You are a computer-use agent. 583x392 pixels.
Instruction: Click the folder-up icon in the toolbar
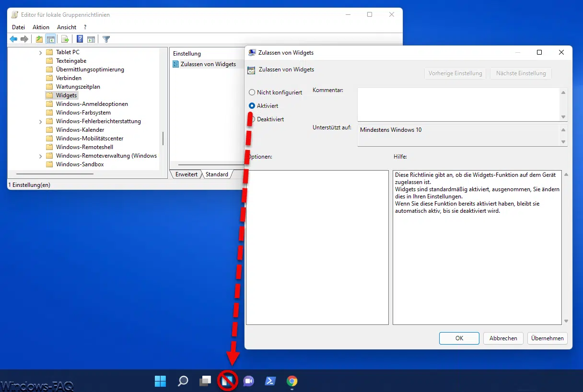(39, 39)
